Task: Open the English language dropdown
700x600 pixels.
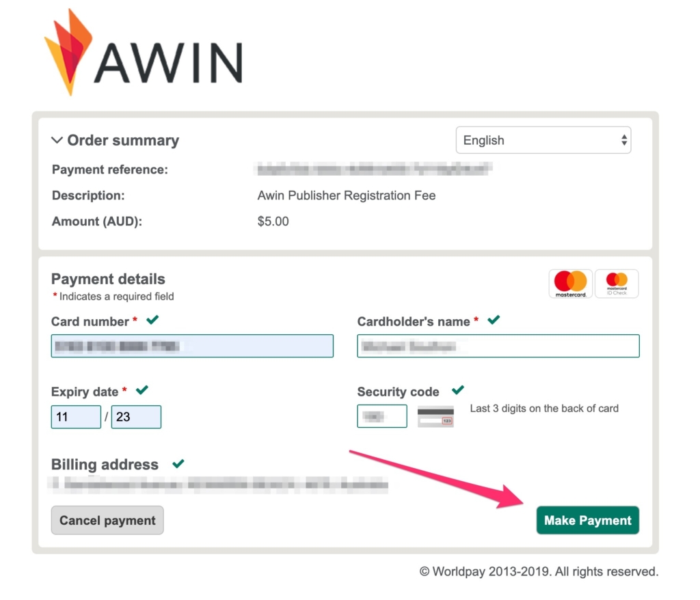Action: coord(543,139)
